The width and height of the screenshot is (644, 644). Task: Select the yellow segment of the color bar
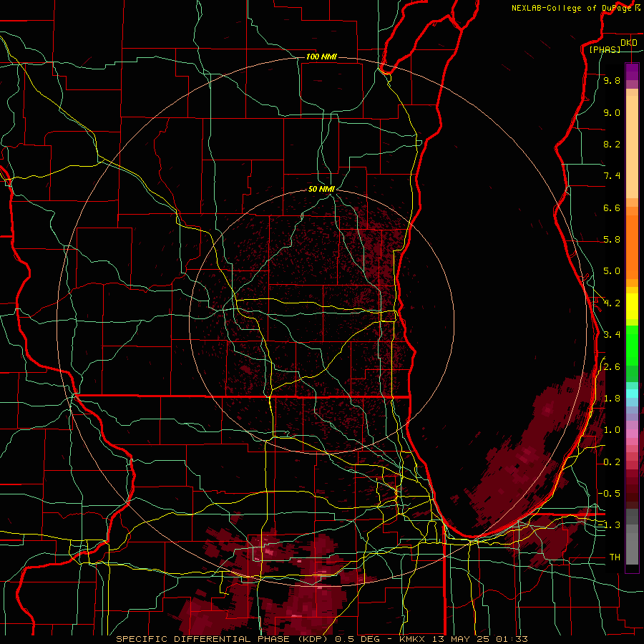pyautogui.click(x=632, y=306)
